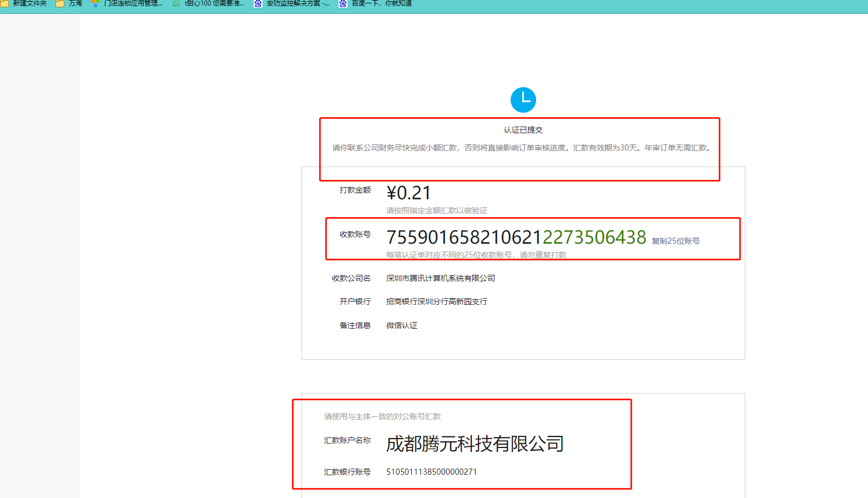Click the 汇款账户名称 label
Screen dimensions: 868x498
347,440
